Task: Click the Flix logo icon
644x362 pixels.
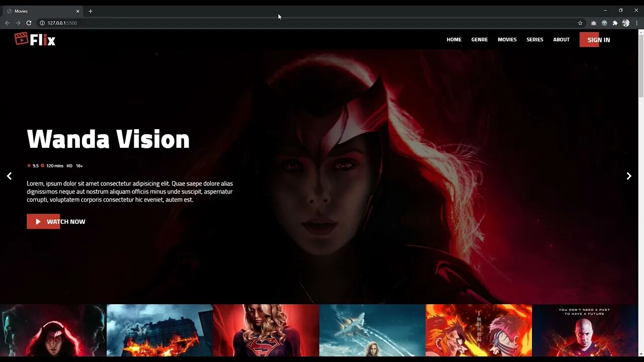Action: (x=21, y=39)
